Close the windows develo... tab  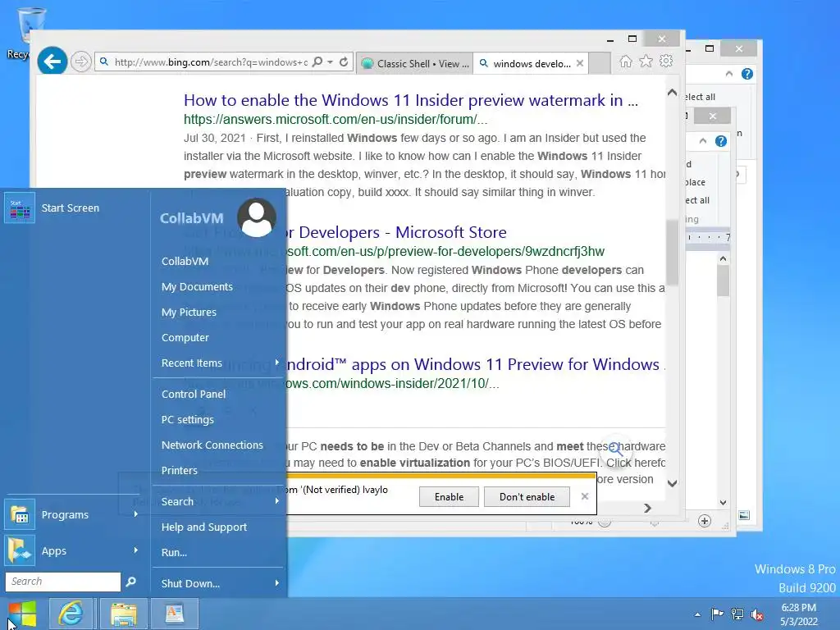click(580, 63)
